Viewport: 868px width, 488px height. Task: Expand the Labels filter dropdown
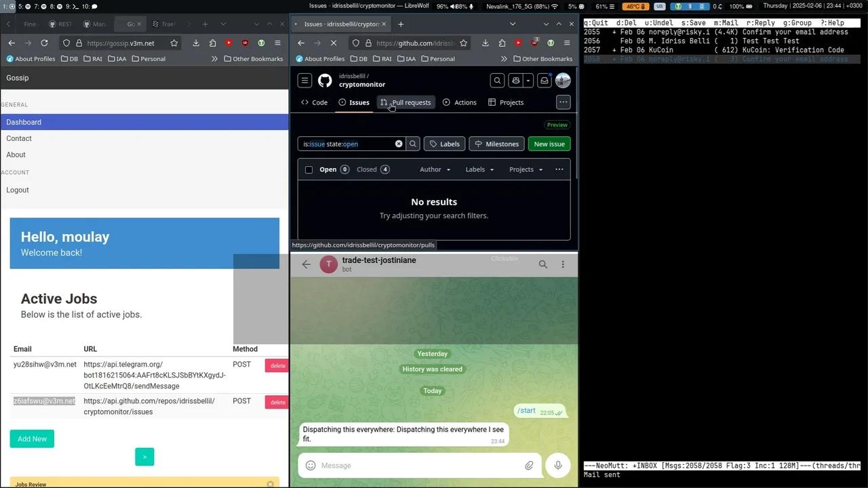point(479,169)
